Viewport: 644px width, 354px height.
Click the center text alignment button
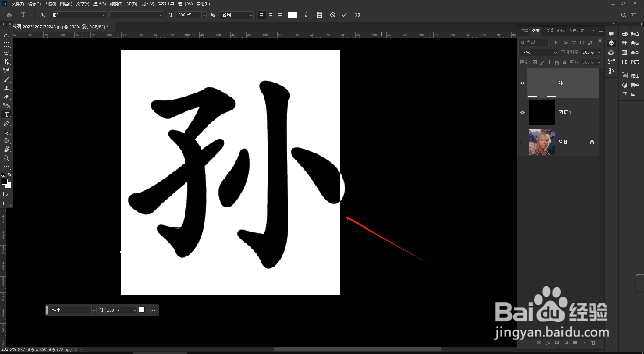[x=271, y=15]
